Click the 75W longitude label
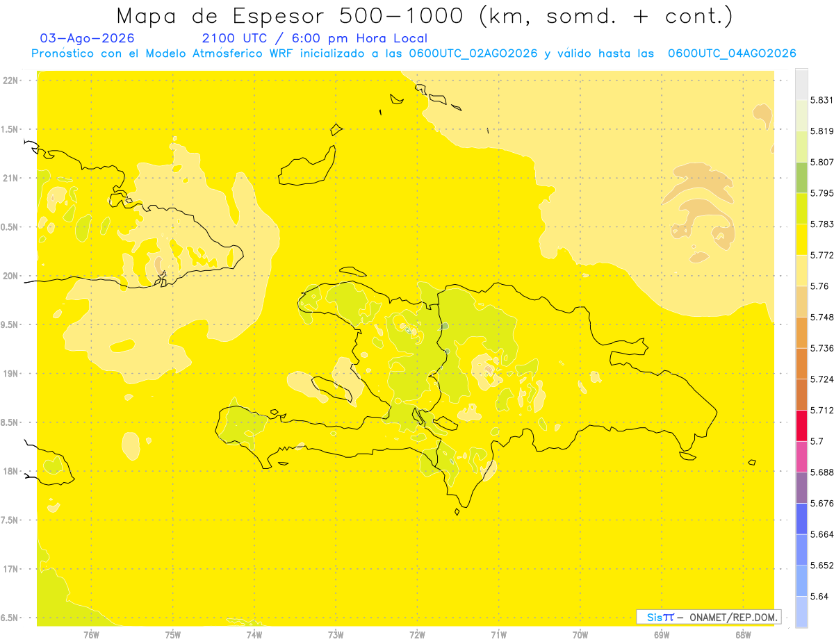 pyautogui.click(x=173, y=634)
